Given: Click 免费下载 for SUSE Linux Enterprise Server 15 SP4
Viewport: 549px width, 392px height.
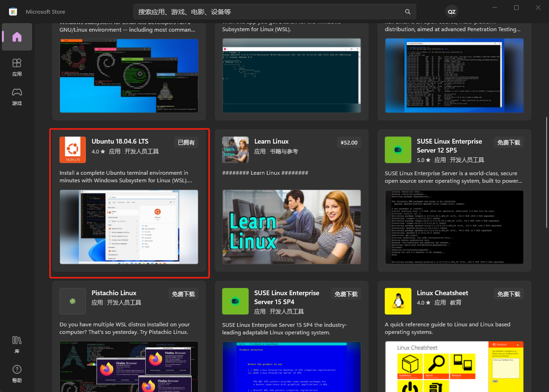Looking at the screenshot, I should pos(346,294).
